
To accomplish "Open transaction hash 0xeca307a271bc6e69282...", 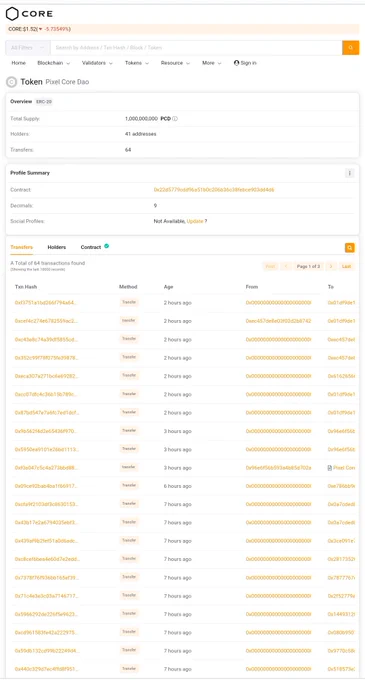I will click(x=46, y=376).
